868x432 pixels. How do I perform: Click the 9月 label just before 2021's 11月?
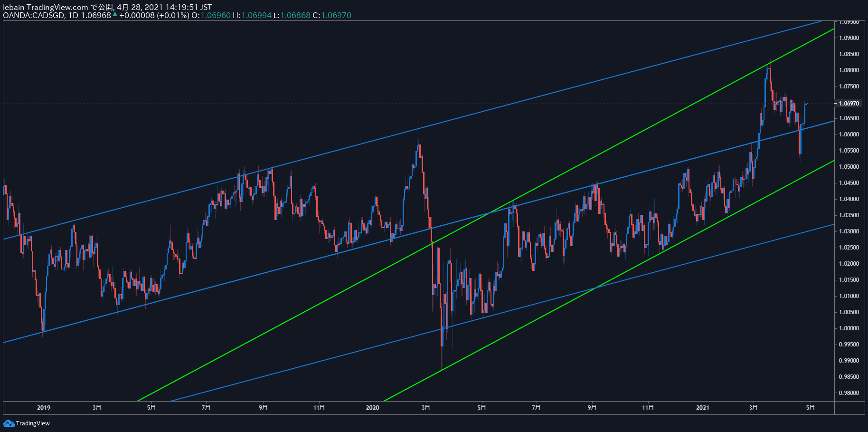[592, 408]
